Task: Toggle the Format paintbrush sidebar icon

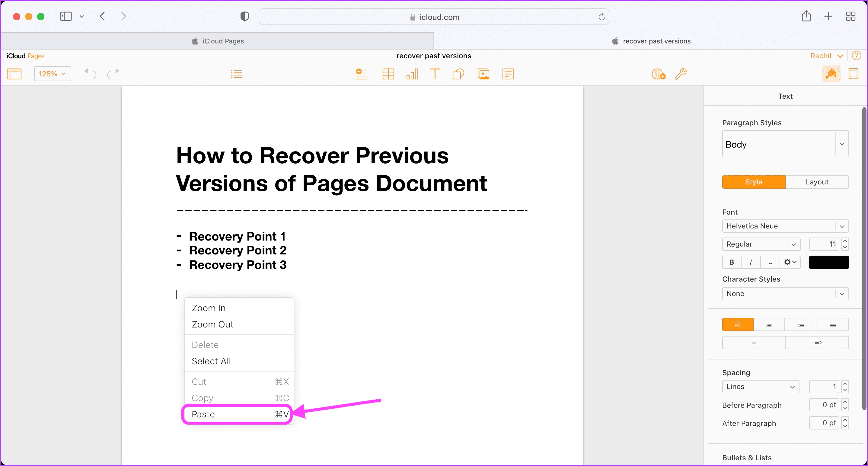Action: pyautogui.click(x=831, y=74)
